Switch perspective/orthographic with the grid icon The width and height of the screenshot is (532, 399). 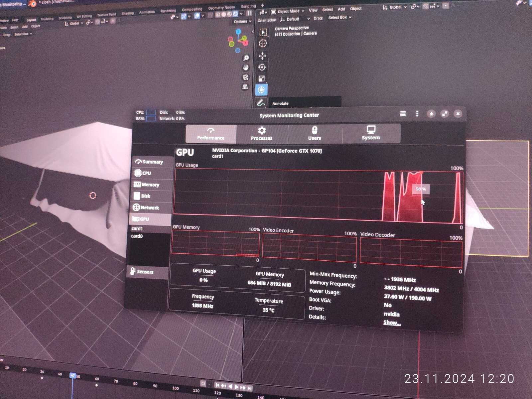[245, 87]
